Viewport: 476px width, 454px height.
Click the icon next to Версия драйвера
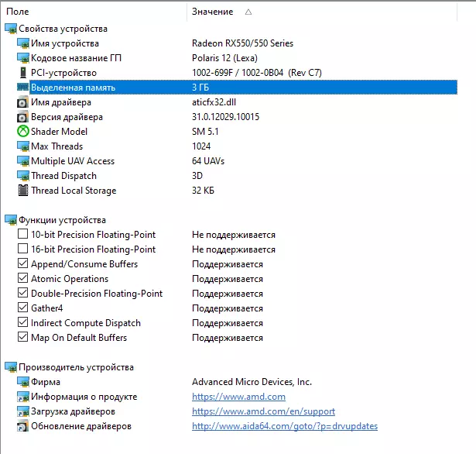coord(22,117)
